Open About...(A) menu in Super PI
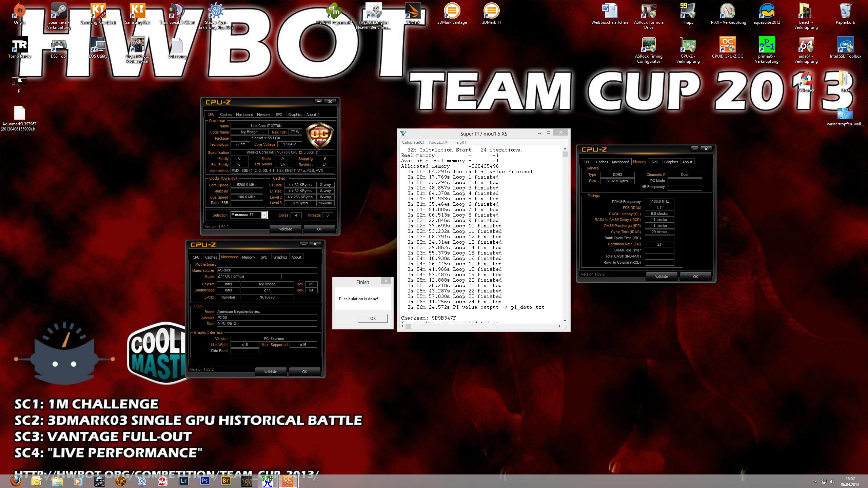The image size is (868, 488). click(x=438, y=142)
